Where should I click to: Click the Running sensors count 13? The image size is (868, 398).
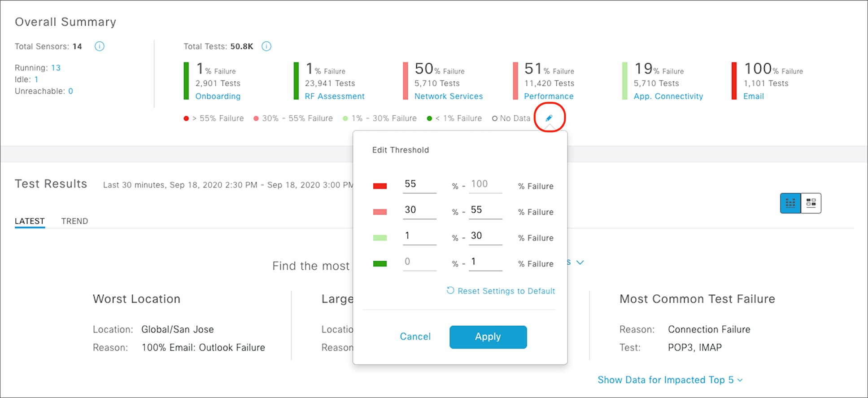coord(56,68)
